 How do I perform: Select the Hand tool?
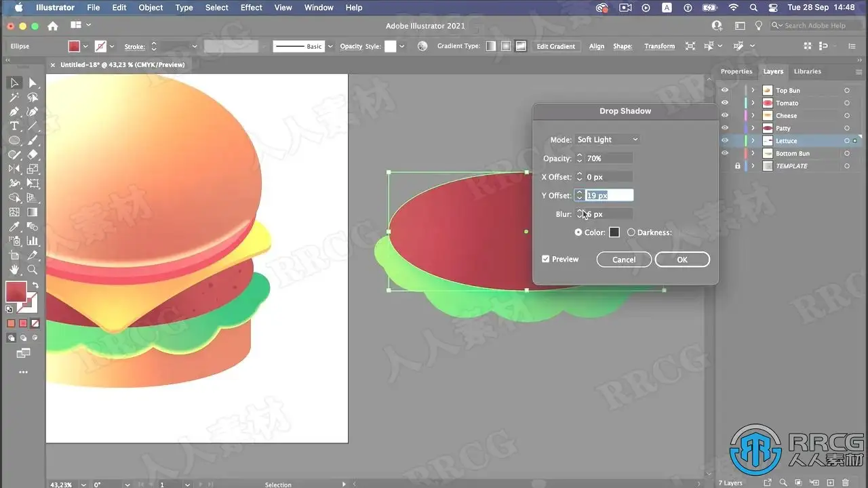coord(14,270)
